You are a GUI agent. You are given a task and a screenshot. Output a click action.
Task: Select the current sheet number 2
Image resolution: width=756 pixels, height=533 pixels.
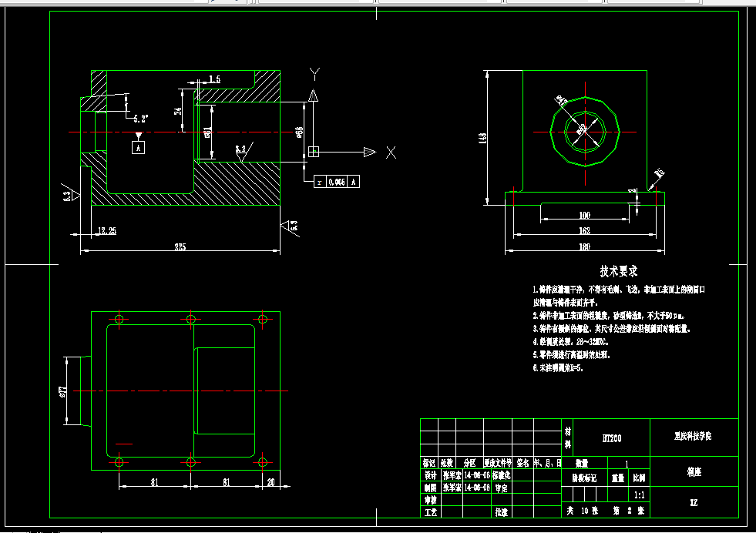tap(630, 511)
